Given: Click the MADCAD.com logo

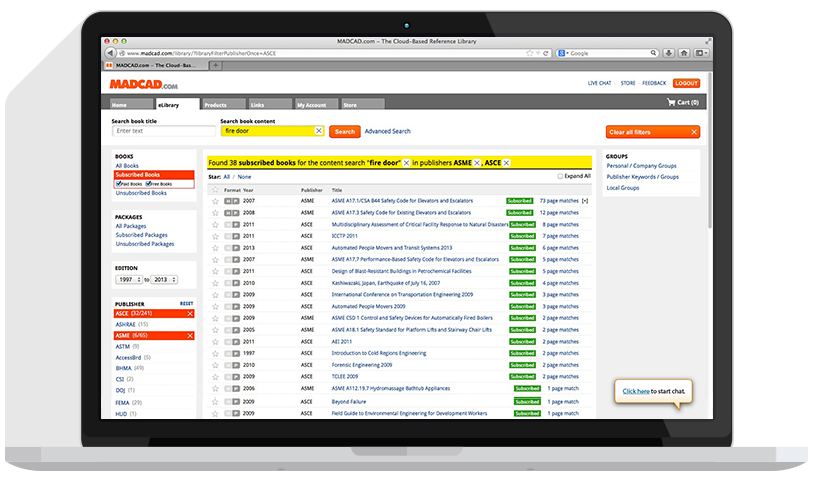Looking at the screenshot, I should tap(143, 84).
